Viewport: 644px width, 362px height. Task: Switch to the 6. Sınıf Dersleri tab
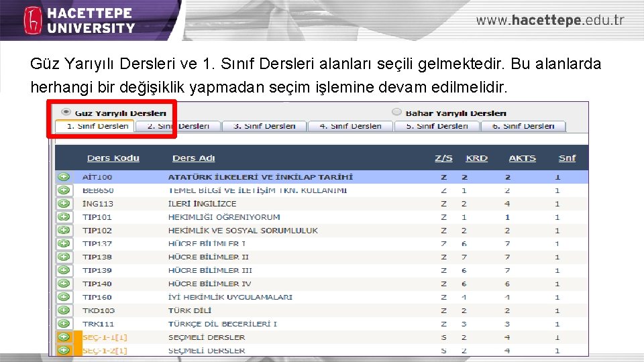(x=523, y=126)
